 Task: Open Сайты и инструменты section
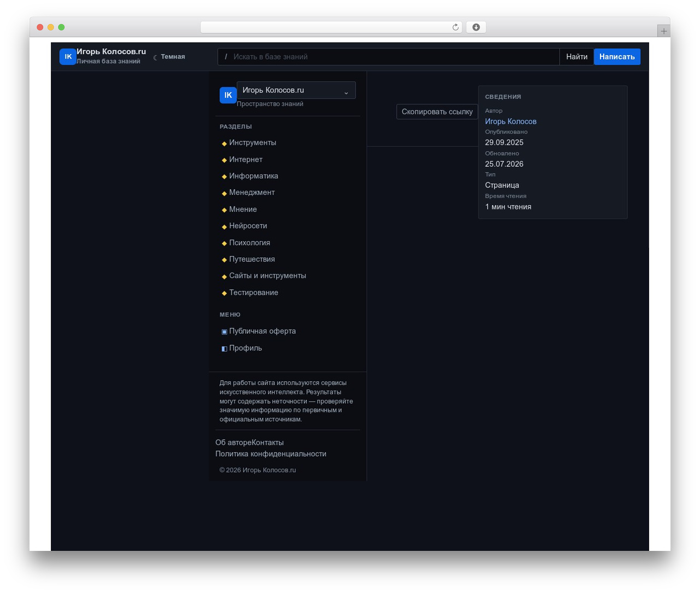(267, 276)
